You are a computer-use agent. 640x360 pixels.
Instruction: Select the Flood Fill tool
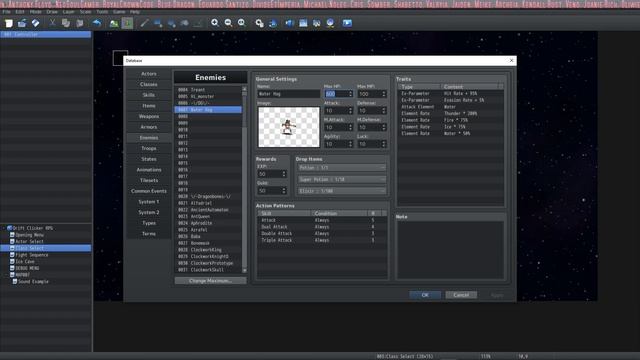pyautogui.click(x=185, y=23)
